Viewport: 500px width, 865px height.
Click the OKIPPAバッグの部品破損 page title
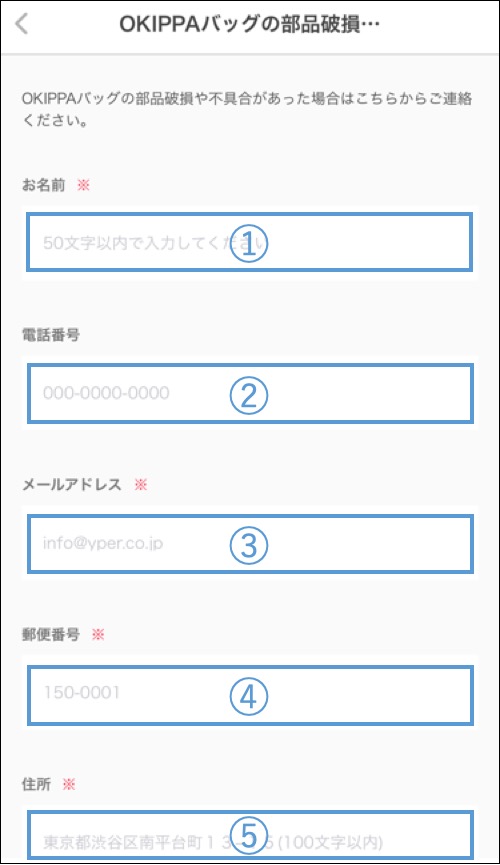[x=249, y=24]
